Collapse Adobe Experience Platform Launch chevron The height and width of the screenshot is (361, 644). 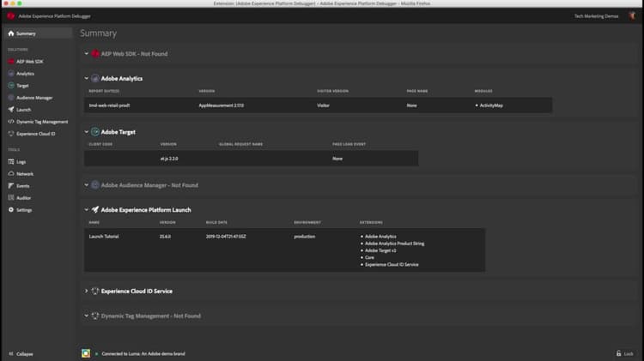point(86,209)
